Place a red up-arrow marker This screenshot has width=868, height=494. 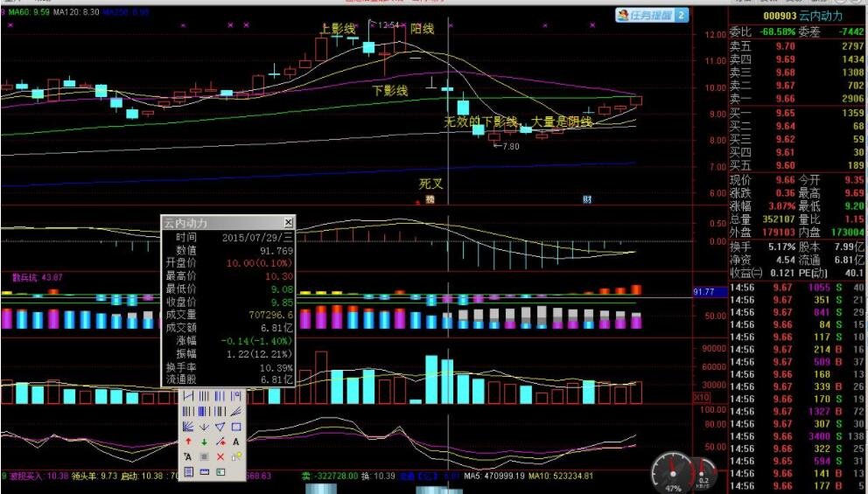tap(188, 442)
